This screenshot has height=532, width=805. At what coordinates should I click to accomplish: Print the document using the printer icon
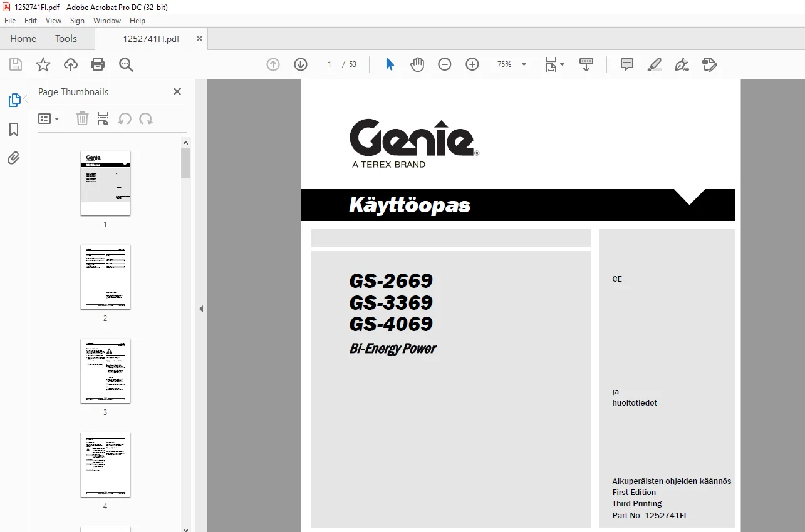98,64
